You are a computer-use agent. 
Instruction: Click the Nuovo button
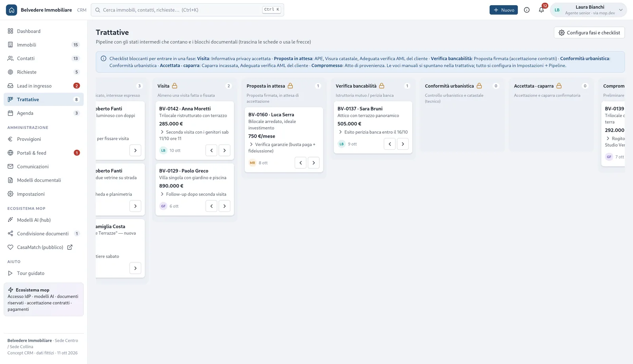point(504,10)
